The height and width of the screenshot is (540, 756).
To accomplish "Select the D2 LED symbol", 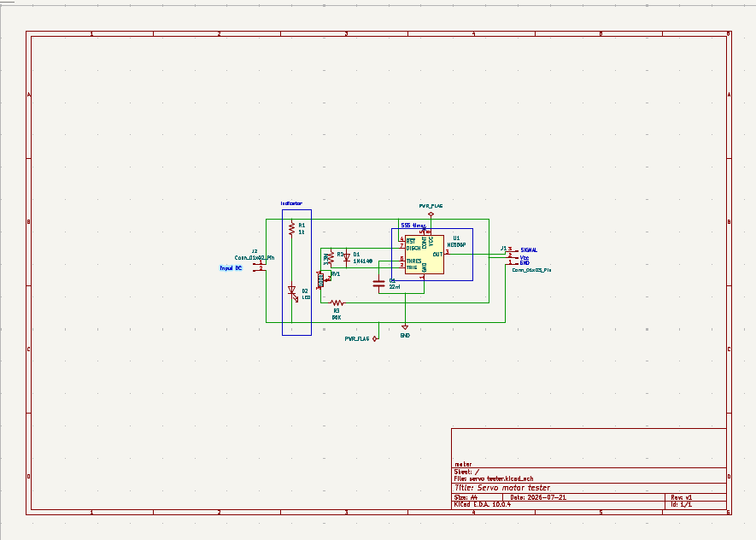I will 292,292.
